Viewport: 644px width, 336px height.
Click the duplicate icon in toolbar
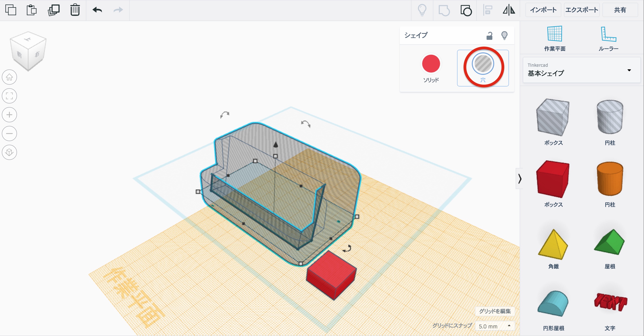coord(53,10)
